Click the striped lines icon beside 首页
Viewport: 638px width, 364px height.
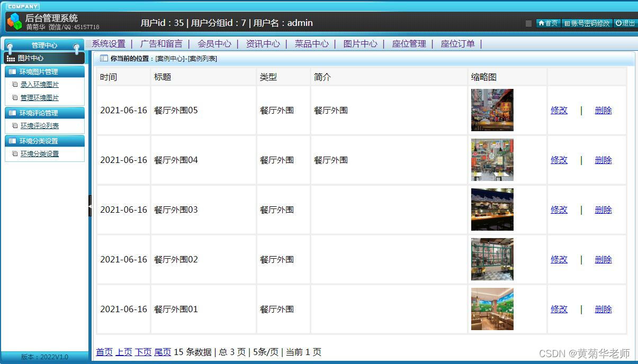(528, 23)
